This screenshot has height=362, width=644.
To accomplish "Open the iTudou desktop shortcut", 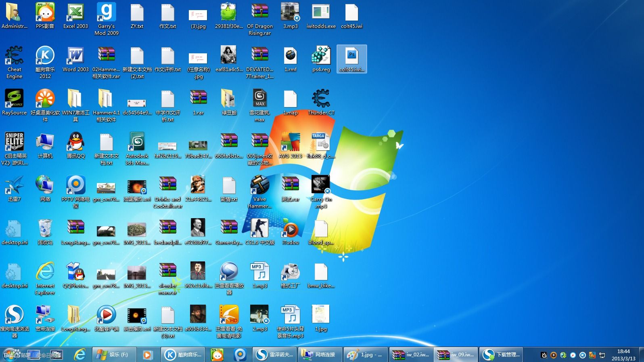I will [290, 232].
